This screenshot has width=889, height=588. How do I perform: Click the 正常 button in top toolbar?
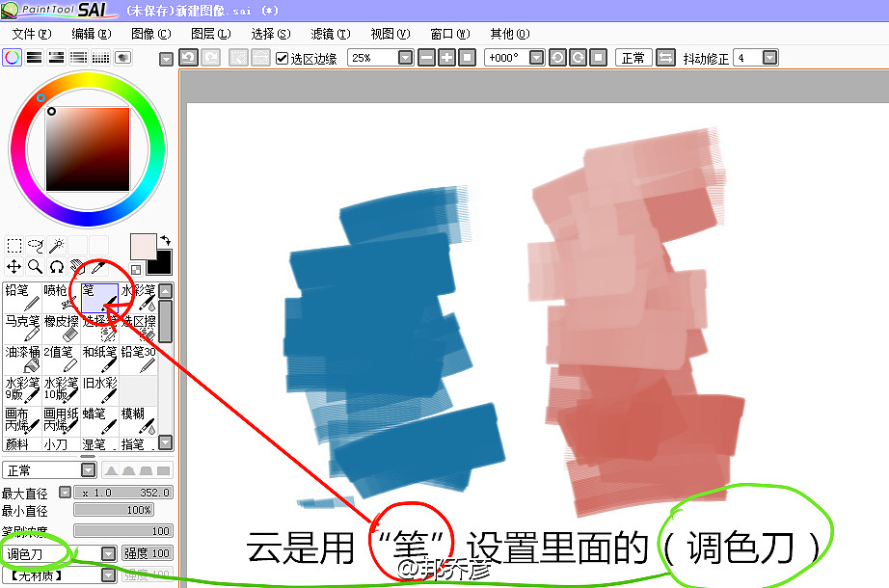tap(633, 58)
